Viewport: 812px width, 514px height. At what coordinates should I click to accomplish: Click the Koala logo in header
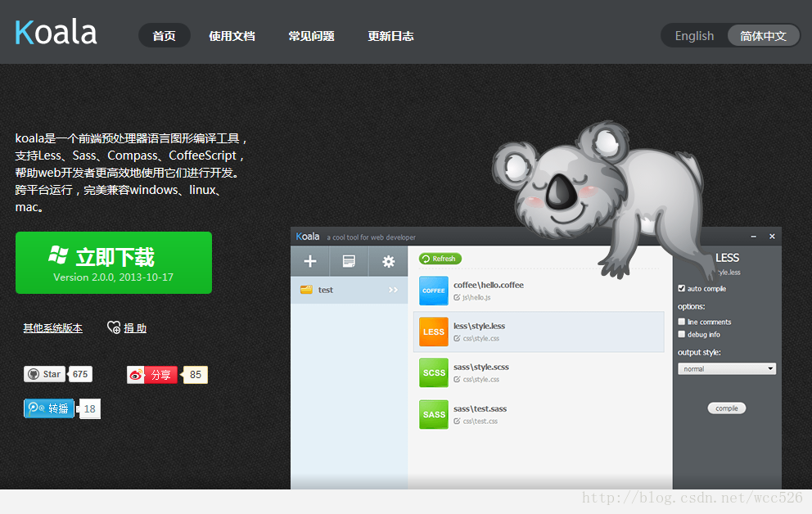point(56,32)
